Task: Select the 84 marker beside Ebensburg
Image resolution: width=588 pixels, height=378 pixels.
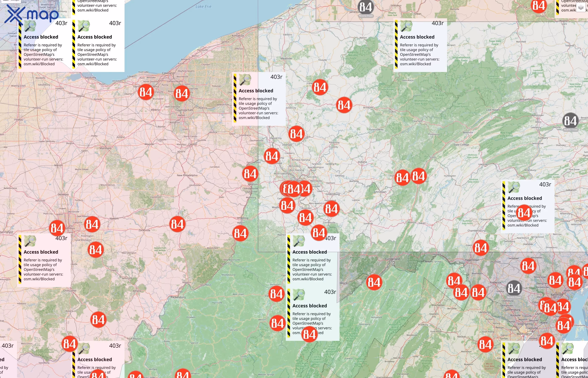Action: pos(403,178)
